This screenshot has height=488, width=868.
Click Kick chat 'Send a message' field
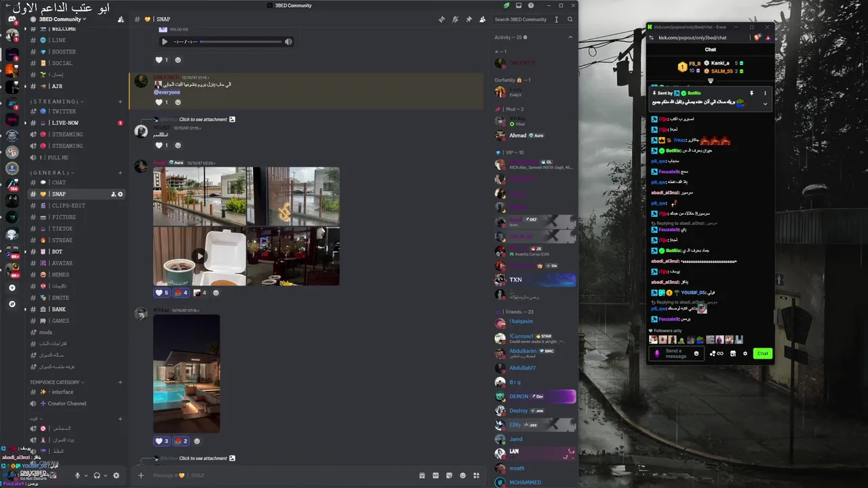click(675, 353)
